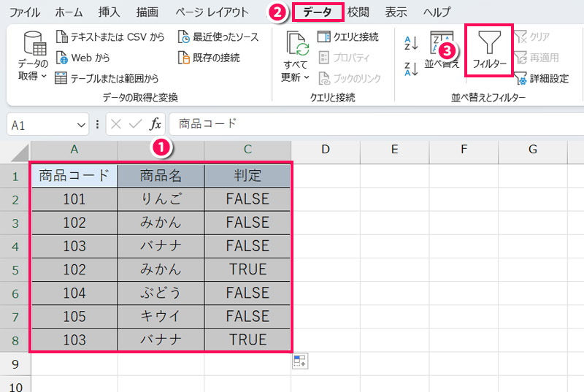Confirm entry with checkmark icon
The image size is (584, 392).
click(135, 124)
